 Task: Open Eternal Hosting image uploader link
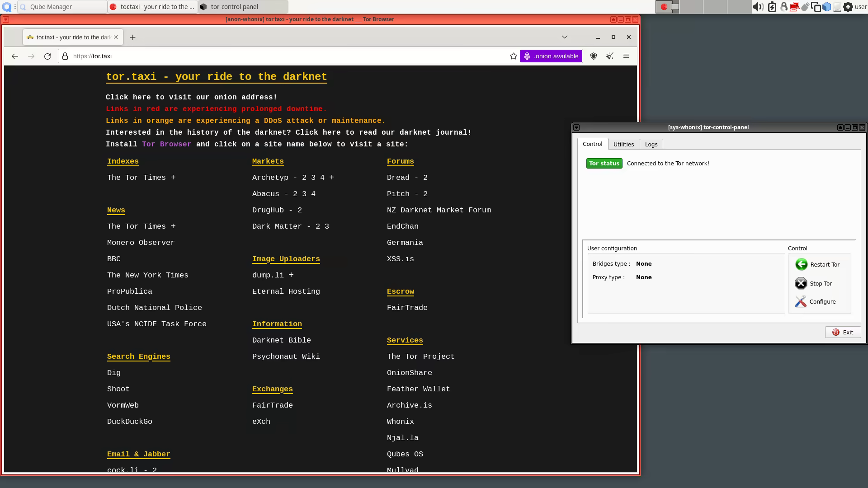coord(286,291)
